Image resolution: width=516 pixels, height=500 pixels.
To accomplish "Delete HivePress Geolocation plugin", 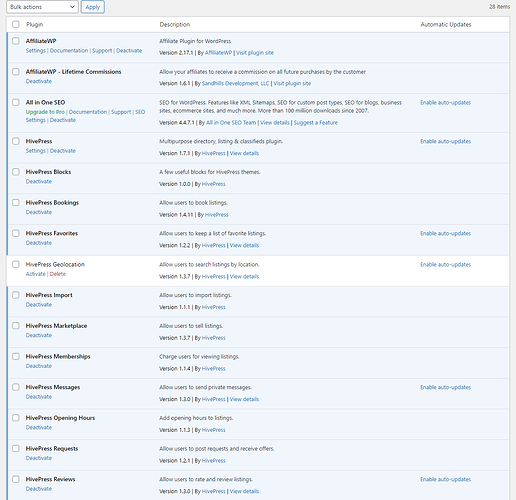I will pos(58,274).
